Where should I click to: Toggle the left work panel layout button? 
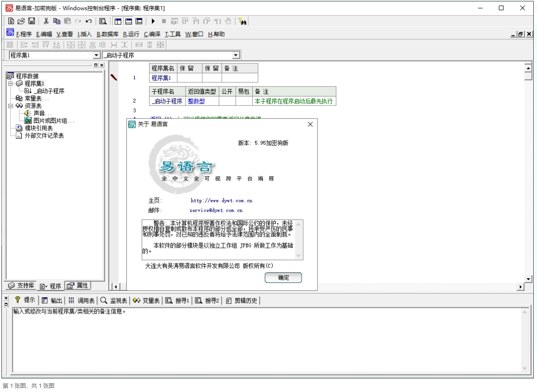click(117, 21)
